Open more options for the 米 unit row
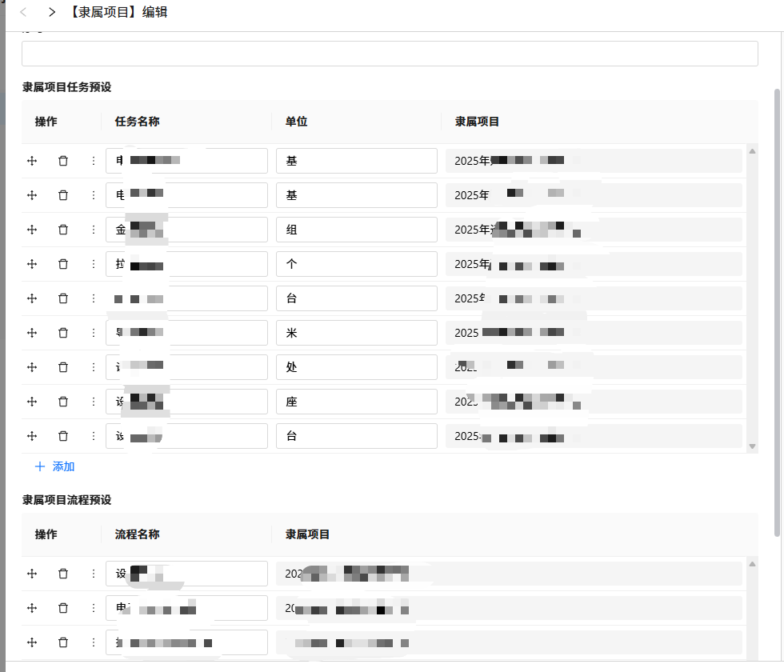Viewport: 784px width, 672px height. click(x=93, y=333)
